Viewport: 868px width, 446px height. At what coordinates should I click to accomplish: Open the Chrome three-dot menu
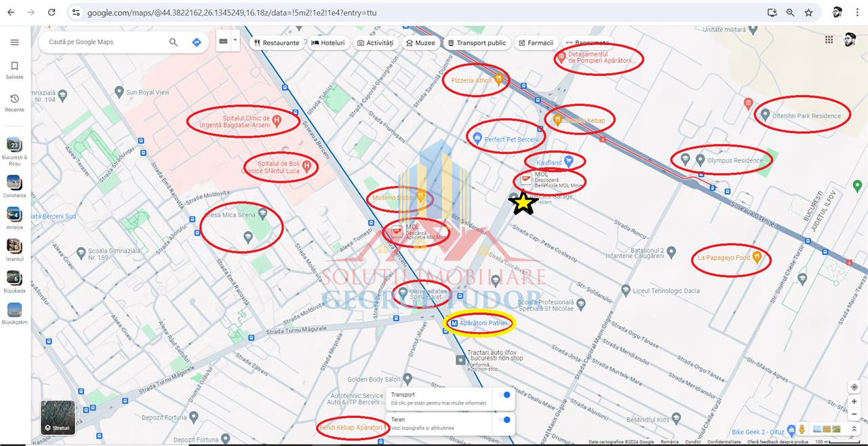[x=856, y=12]
